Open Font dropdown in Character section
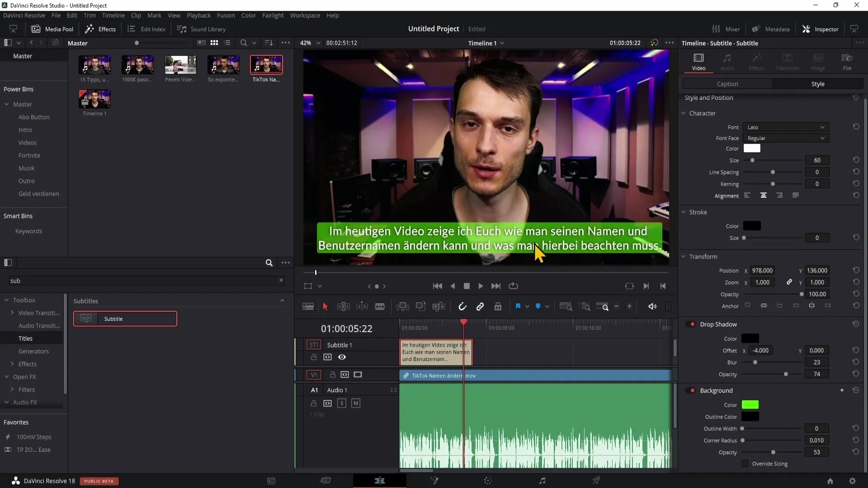Viewport: 868px width, 488px height. 785,127
